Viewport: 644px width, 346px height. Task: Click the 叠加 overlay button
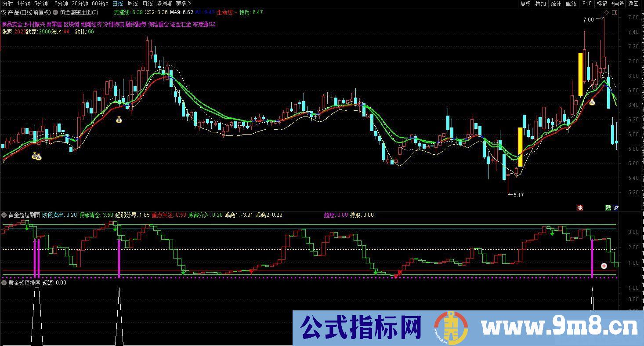pos(541,4)
